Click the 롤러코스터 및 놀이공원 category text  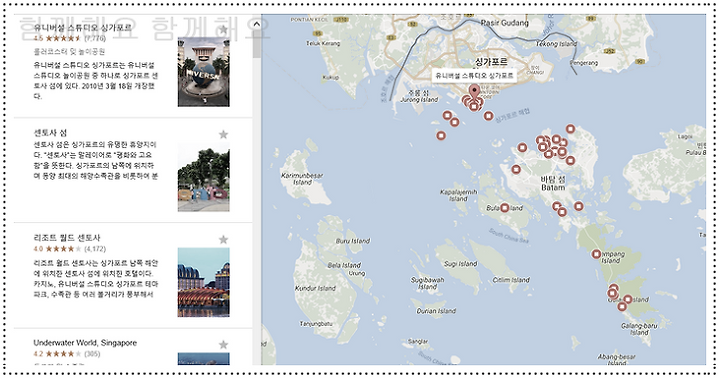point(69,51)
